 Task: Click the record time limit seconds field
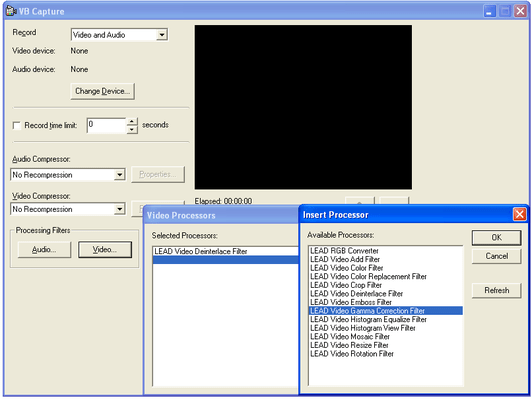106,125
